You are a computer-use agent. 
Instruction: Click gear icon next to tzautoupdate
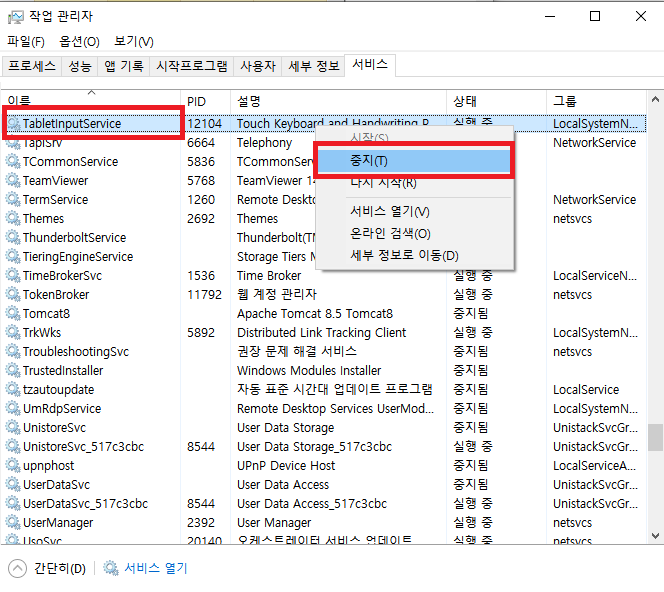(x=13, y=390)
